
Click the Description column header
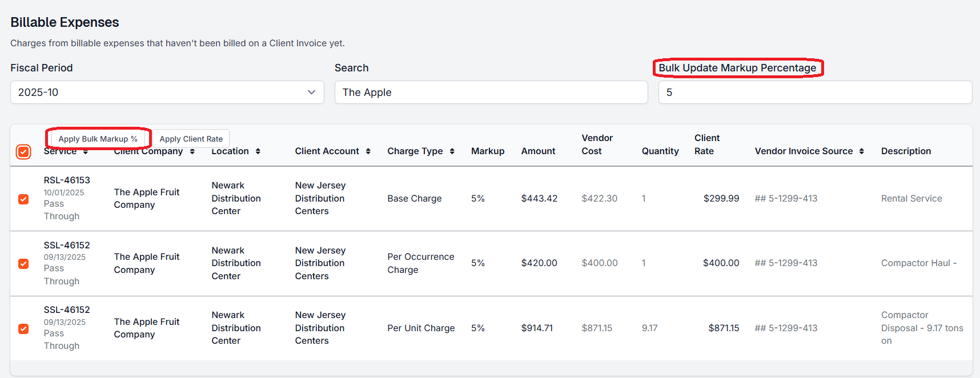tap(906, 151)
